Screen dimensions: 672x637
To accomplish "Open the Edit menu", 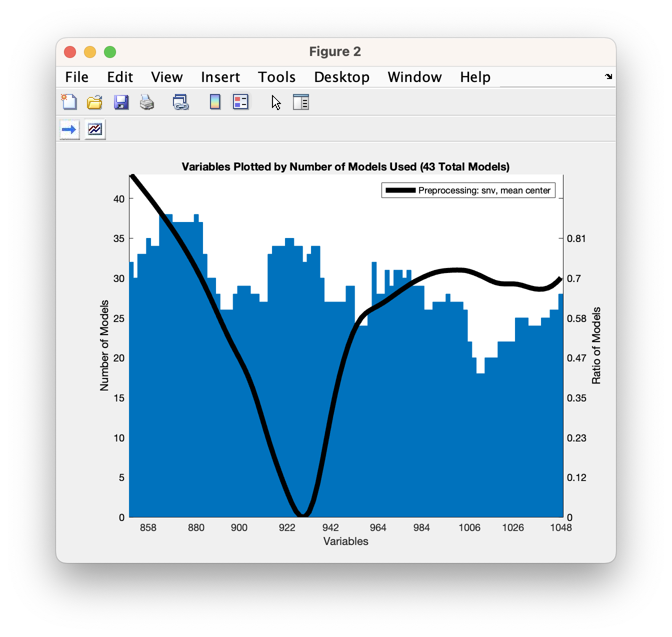I will [120, 77].
